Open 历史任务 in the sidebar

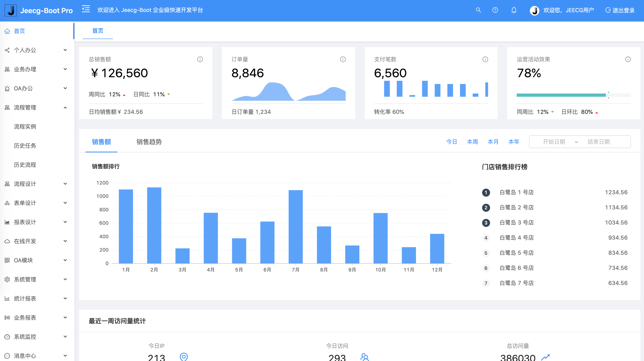click(25, 146)
